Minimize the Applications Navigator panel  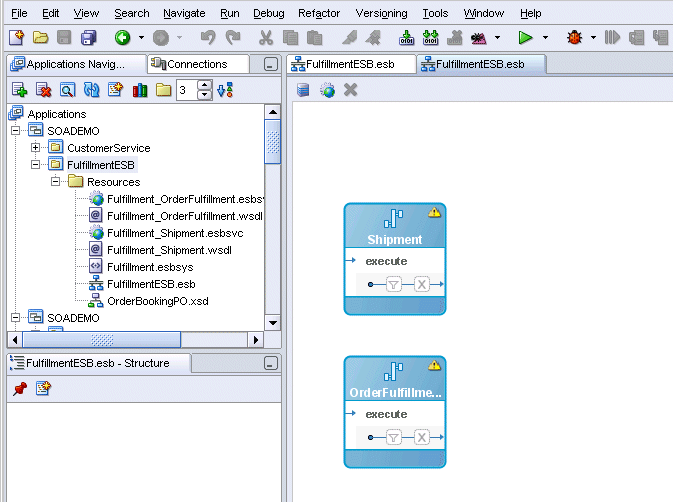(271, 64)
